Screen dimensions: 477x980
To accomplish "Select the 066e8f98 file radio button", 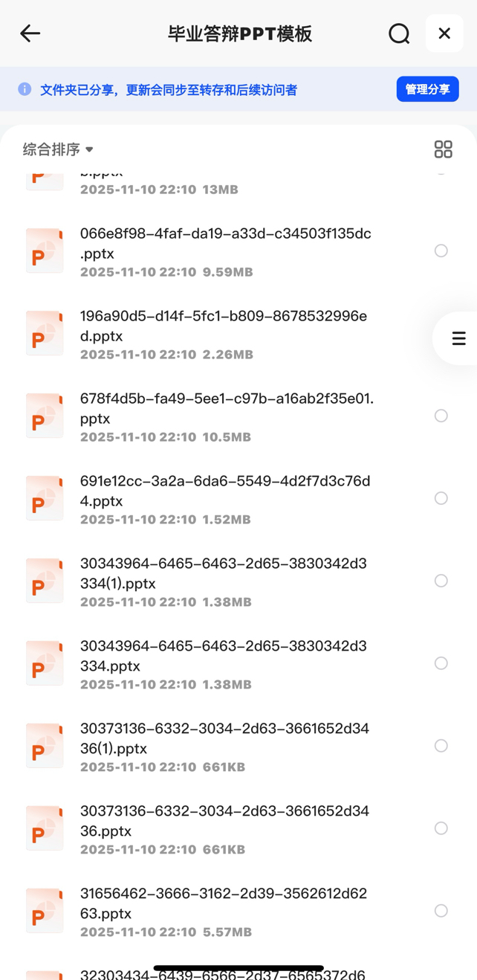I will point(441,251).
